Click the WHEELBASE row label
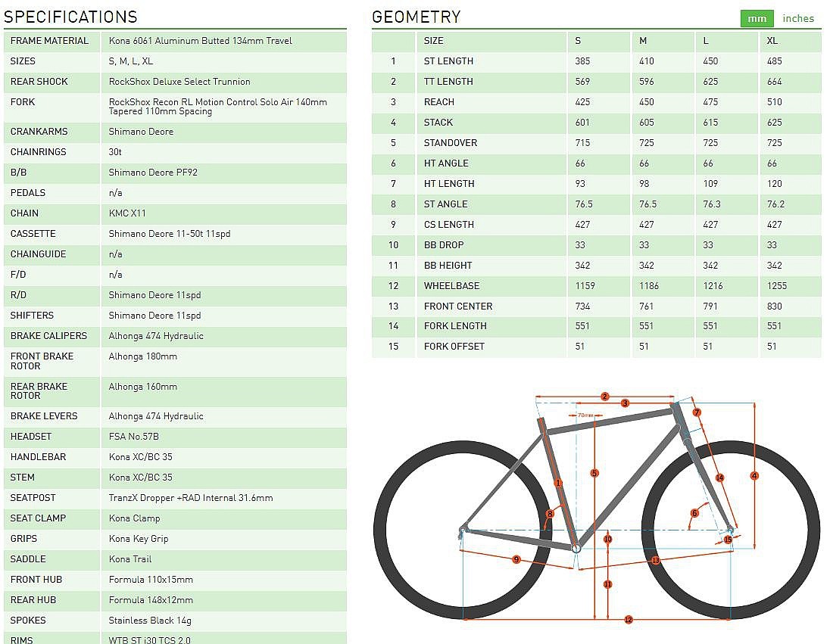 (451, 286)
